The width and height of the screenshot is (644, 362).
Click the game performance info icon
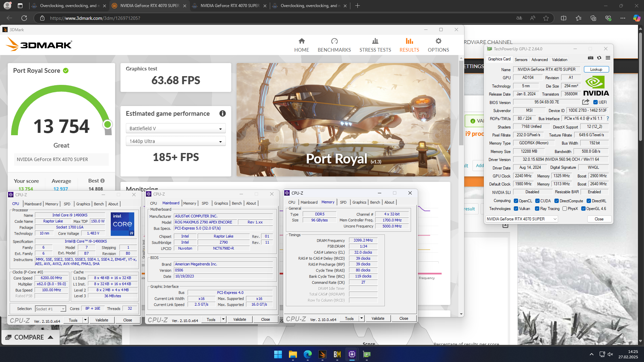click(222, 113)
